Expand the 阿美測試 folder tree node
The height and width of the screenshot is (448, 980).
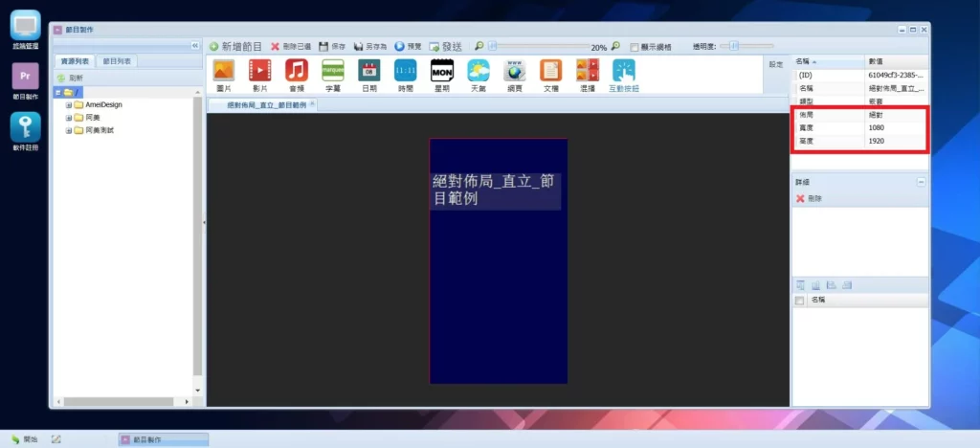(x=69, y=130)
